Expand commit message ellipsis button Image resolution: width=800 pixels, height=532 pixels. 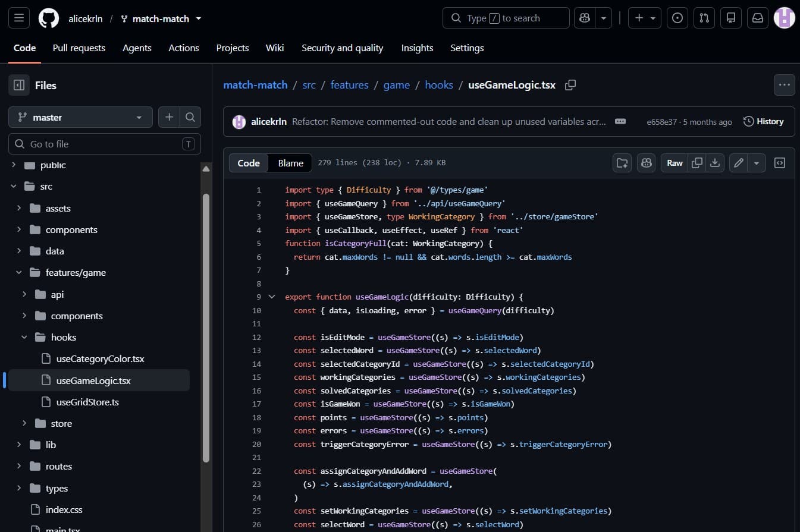[x=620, y=121]
